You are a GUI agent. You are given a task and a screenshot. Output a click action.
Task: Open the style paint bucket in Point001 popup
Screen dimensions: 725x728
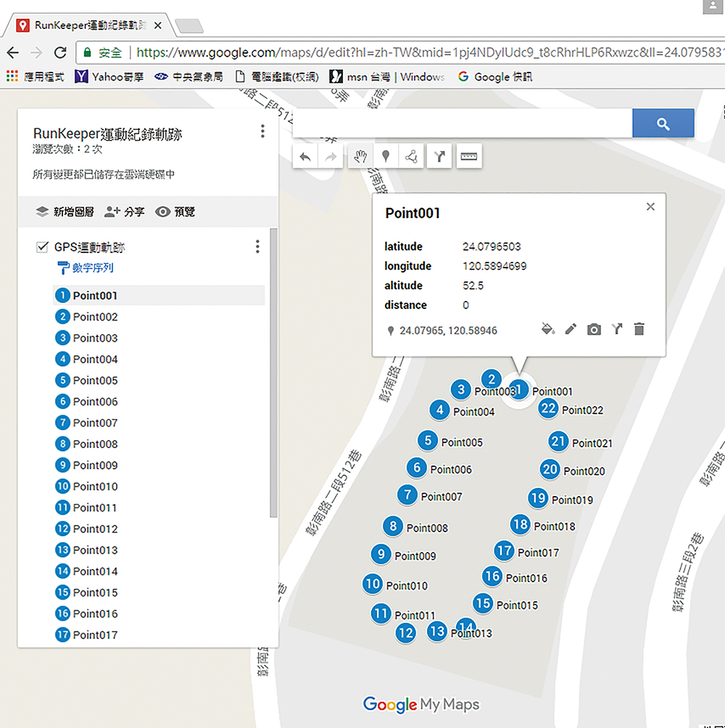point(547,330)
